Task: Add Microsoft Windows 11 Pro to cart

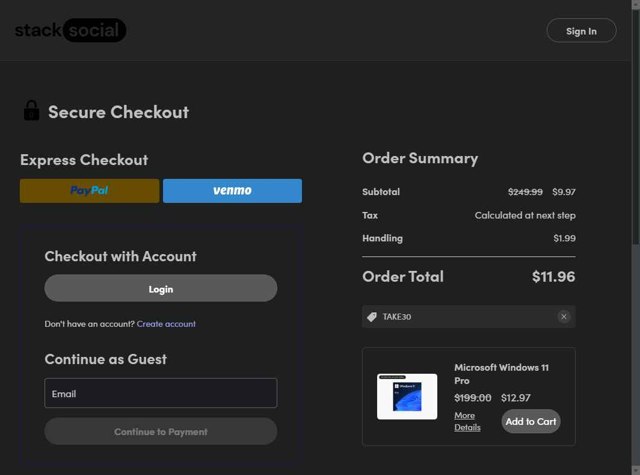Action: 531,422
